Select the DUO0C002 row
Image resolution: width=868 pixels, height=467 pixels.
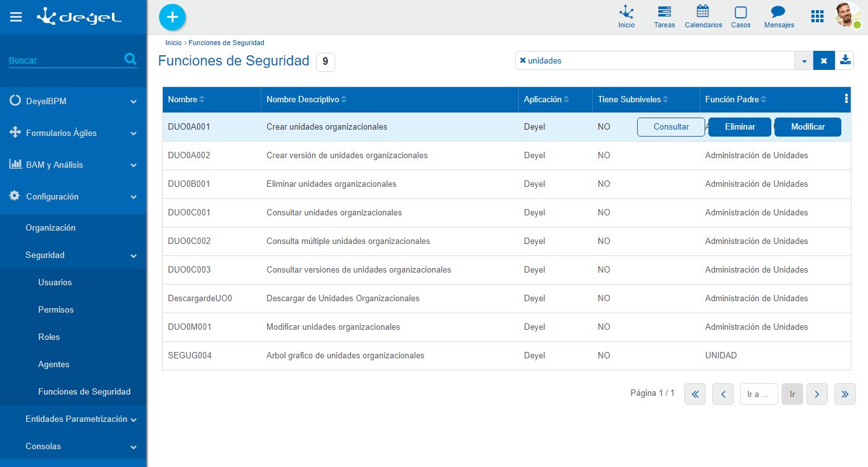[507, 241]
